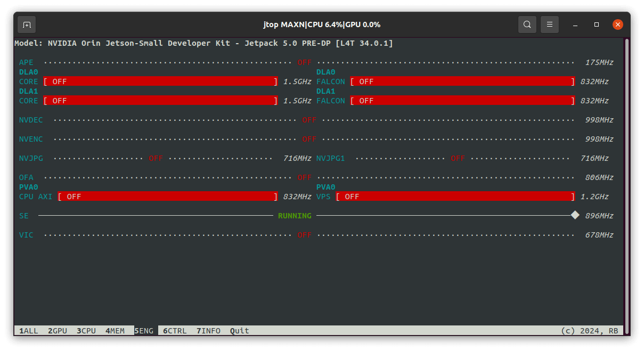Open a new terminal tab

point(27,25)
